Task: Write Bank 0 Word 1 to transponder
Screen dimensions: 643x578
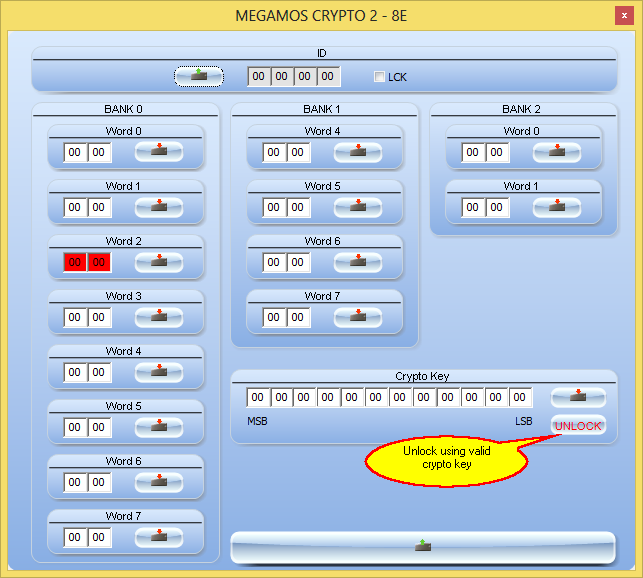Action: (x=159, y=207)
